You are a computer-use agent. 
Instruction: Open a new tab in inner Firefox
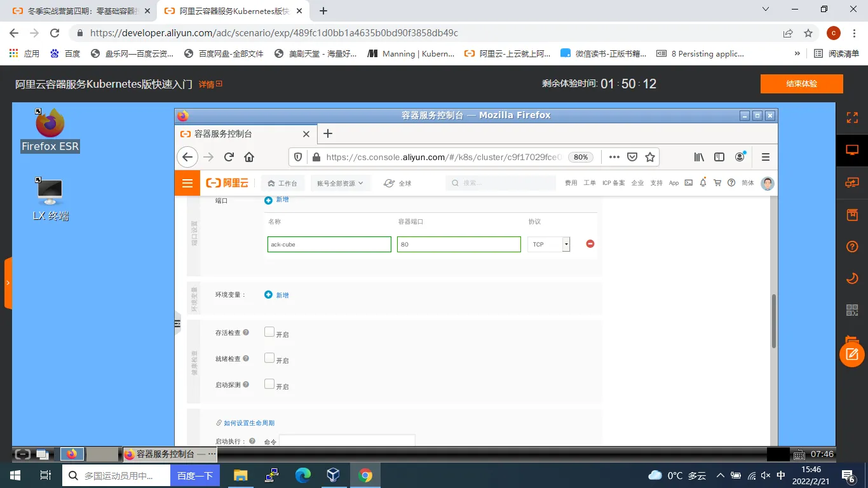tap(327, 133)
